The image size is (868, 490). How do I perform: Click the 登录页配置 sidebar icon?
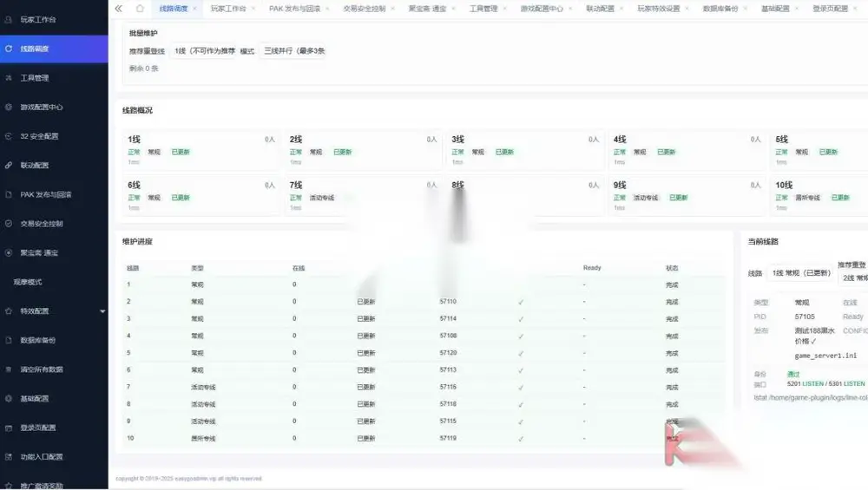(x=9, y=428)
